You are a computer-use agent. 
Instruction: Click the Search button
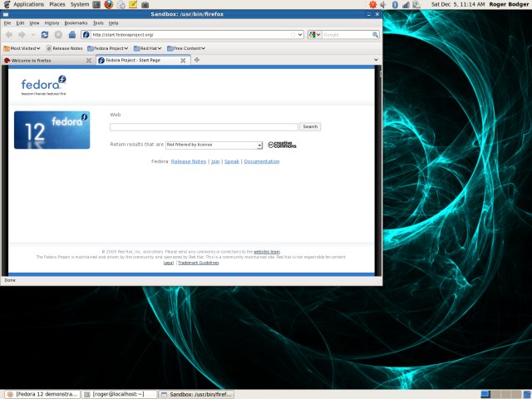click(310, 127)
